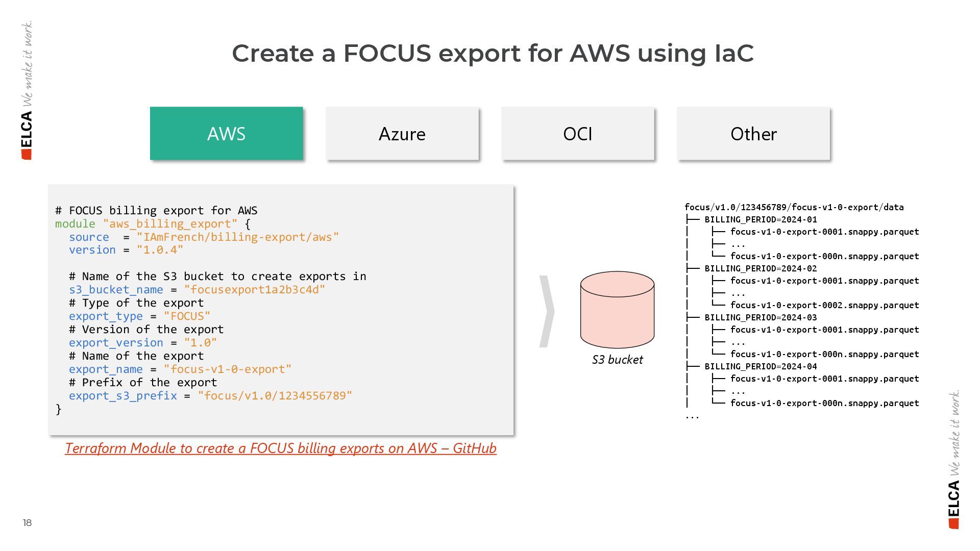Select the BILLING_PERIOD=2024-04 folder entry
Image resolution: width=980 pixels, height=551 pixels.
pyautogui.click(x=761, y=366)
